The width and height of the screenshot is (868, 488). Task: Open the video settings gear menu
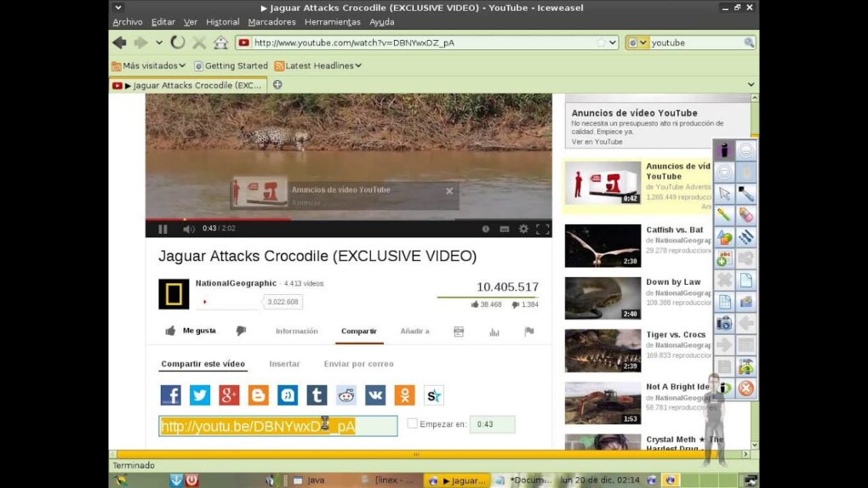(523, 229)
